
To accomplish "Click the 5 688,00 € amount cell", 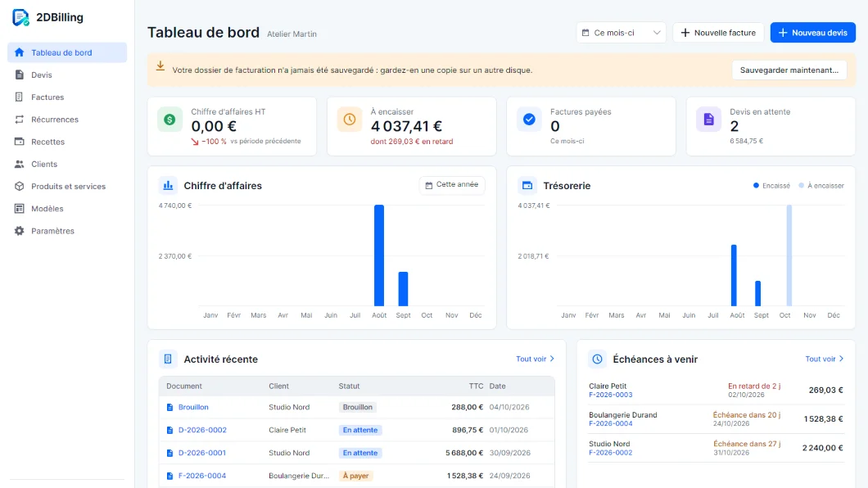I will click(464, 453).
